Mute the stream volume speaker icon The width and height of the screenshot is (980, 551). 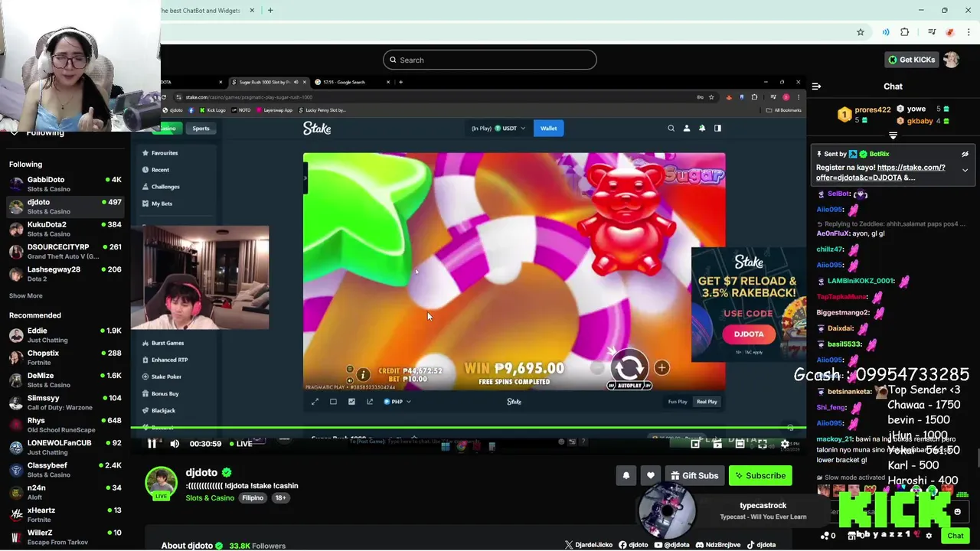point(175,444)
